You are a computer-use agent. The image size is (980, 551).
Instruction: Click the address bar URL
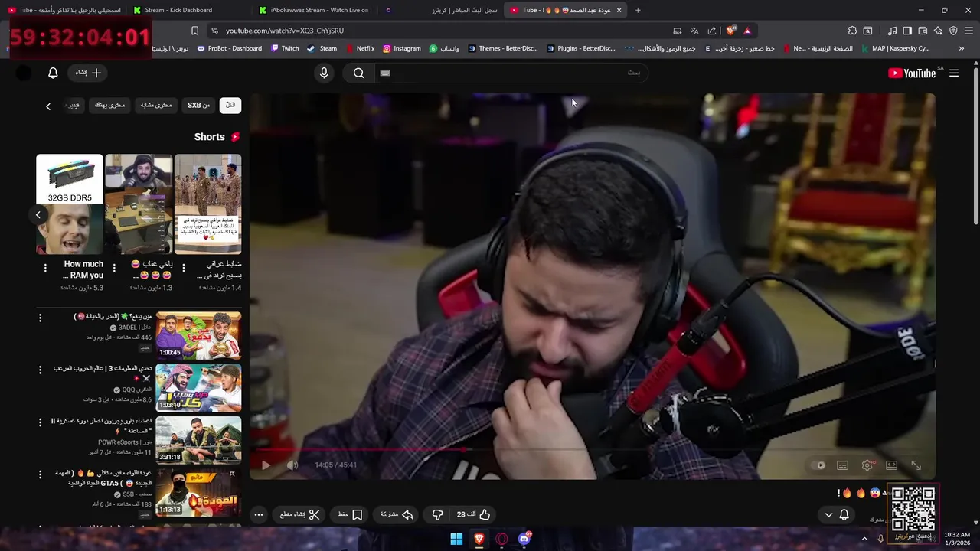tap(285, 31)
